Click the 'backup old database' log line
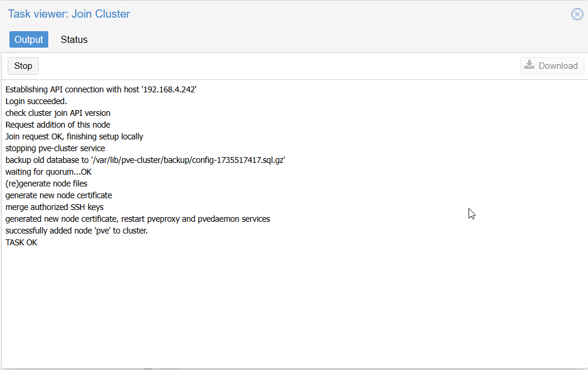This screenshot has height=370, width=588. (145, 160)
